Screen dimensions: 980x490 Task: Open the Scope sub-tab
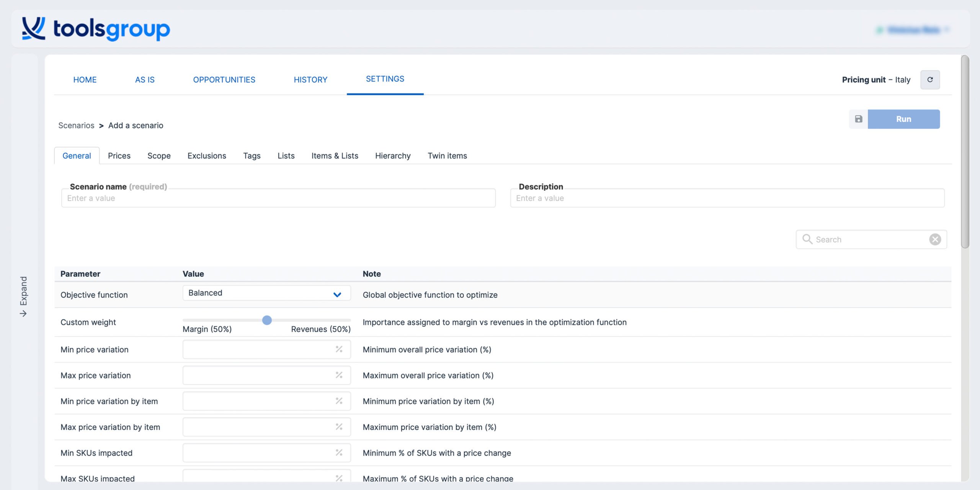[x=159, y=156]
